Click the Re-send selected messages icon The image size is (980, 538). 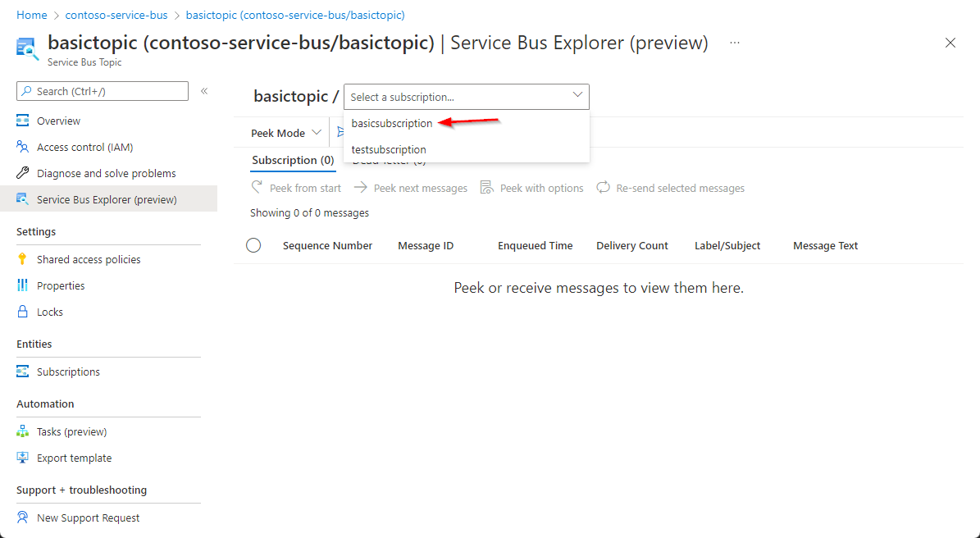tap(603, 188)
